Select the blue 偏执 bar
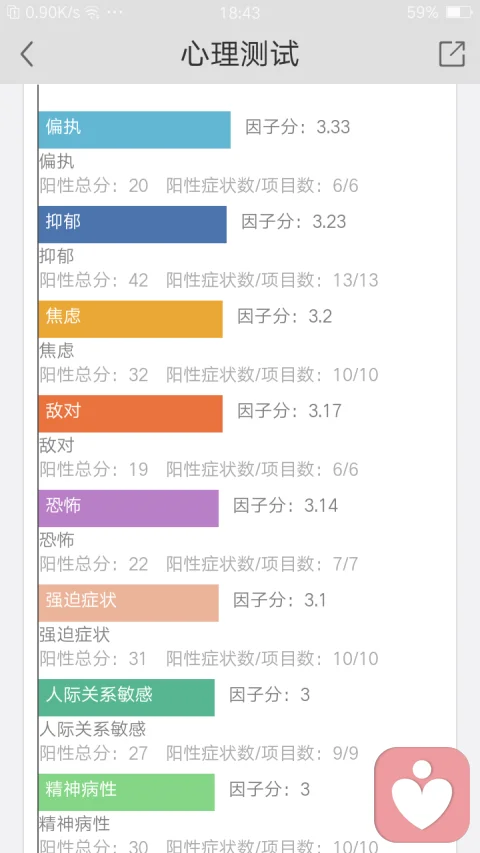 point(134,129)
